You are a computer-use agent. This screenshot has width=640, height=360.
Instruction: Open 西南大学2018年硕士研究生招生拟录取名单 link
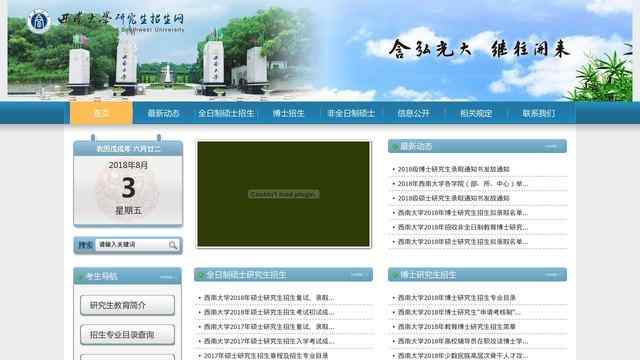click(x=463, y=242)
